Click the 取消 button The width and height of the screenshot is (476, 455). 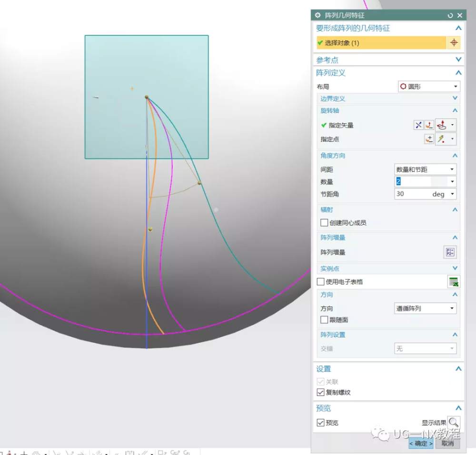447,444
